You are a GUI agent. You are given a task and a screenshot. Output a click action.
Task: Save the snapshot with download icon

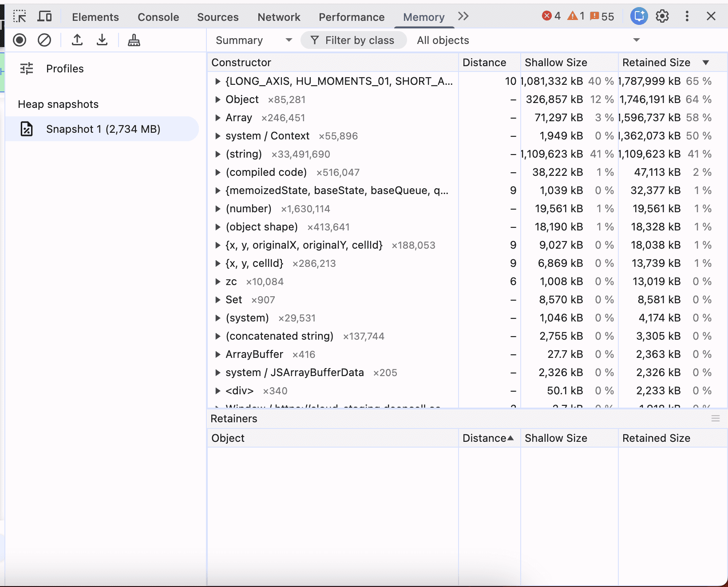pyautogui.click(x=102, y=40)
